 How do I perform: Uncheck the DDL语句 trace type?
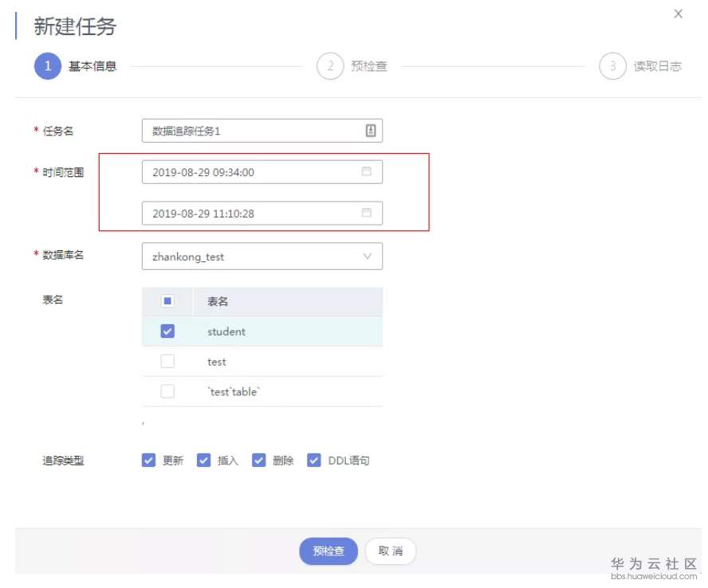coord(313,460)
